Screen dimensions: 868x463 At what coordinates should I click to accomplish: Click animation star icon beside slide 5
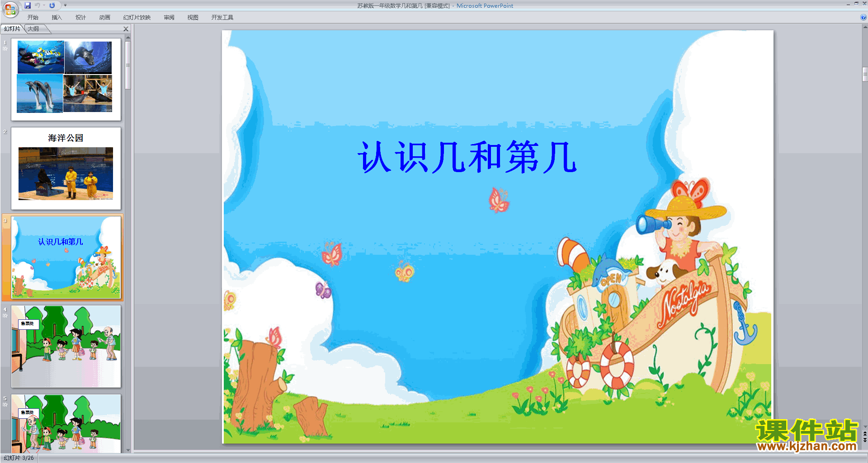pyautogui.click(x=5, y=404)
